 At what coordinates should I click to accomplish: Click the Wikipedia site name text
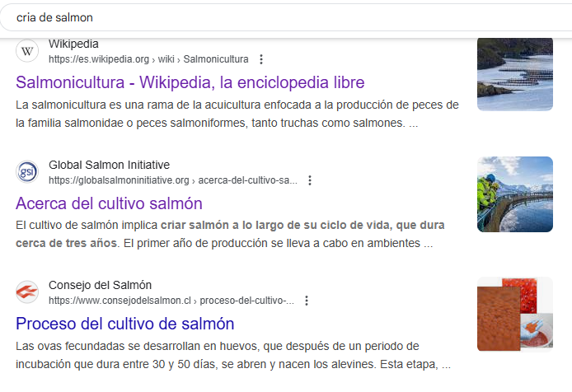click(x=73, y=44)
